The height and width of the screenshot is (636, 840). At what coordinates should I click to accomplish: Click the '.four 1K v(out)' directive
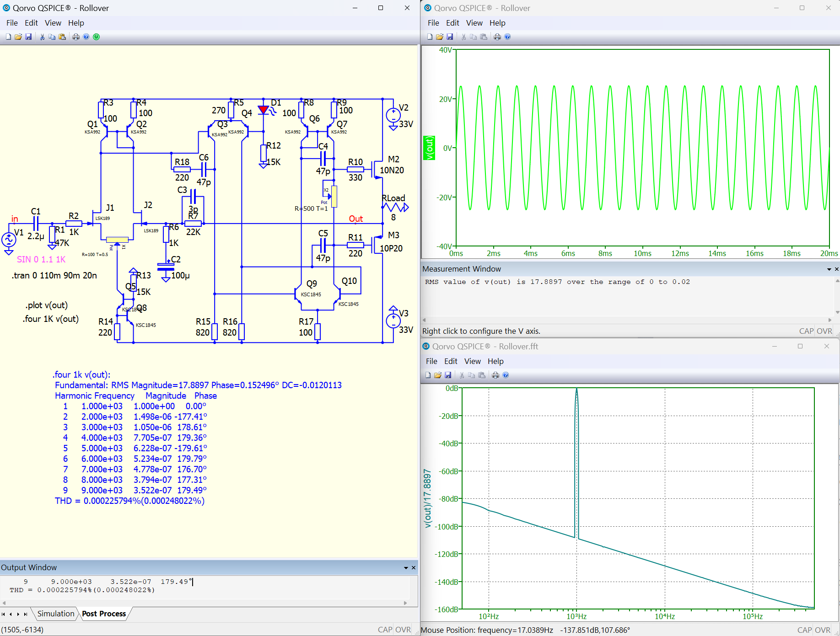coord(50,319)
